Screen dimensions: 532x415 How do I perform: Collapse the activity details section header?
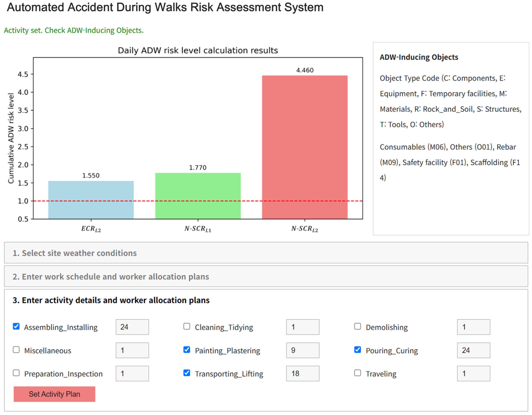[x=111, y=300]
